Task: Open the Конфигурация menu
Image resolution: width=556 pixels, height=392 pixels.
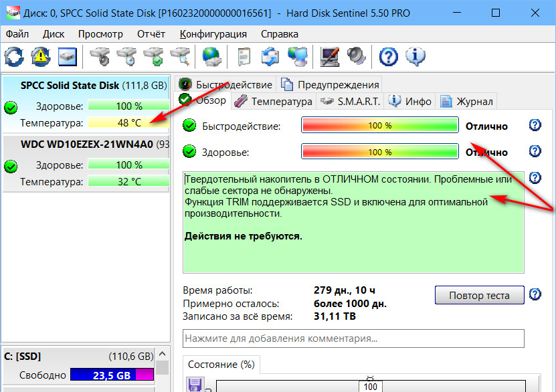Action: click(x=213, y=33)
